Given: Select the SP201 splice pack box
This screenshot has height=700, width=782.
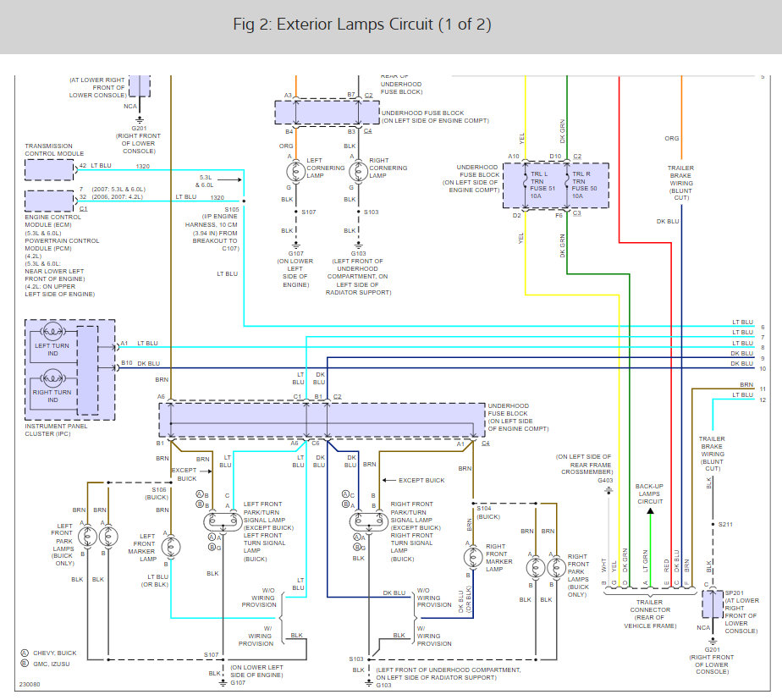Looking at the screenshot, I should (x=713, y=604).
